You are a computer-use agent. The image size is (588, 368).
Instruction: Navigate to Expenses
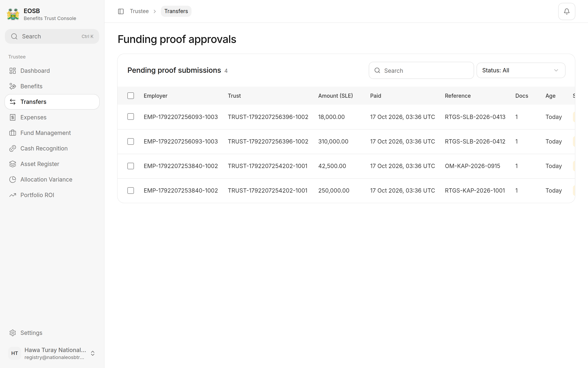click(x=52, y=117)
